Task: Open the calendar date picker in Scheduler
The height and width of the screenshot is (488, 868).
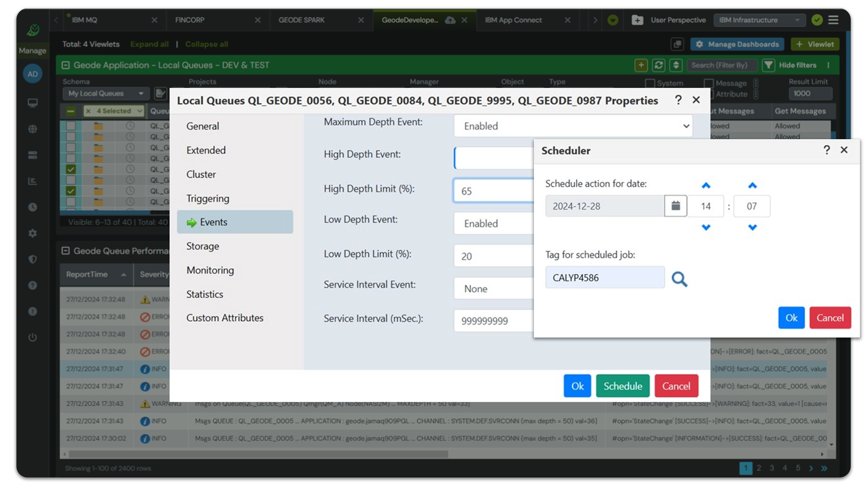Action: click(x=675, y=206)
